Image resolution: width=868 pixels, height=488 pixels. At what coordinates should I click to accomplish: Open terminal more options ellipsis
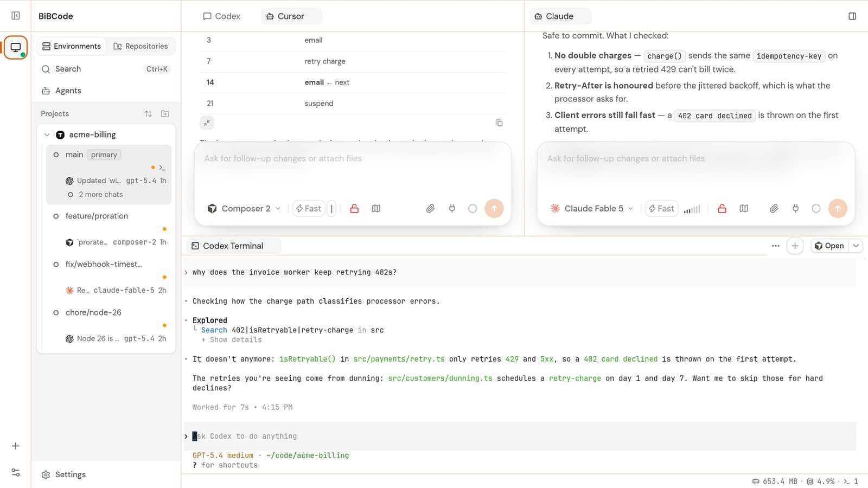coord(776,246)
